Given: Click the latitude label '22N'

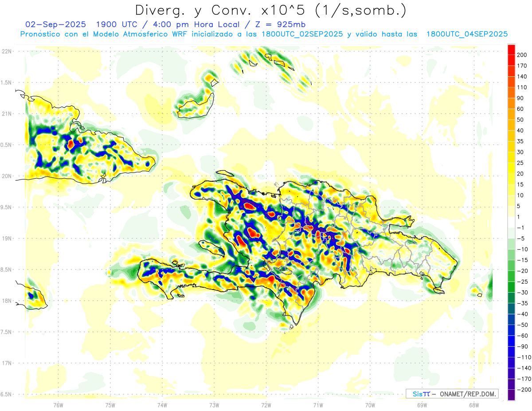Looking at the screenshot, I should tap(6, 51).
